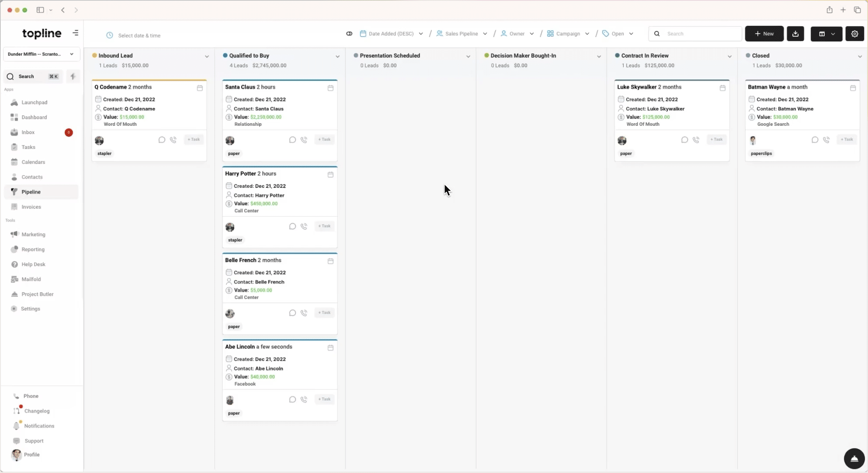Open your Profile

(x=31, y=455)
